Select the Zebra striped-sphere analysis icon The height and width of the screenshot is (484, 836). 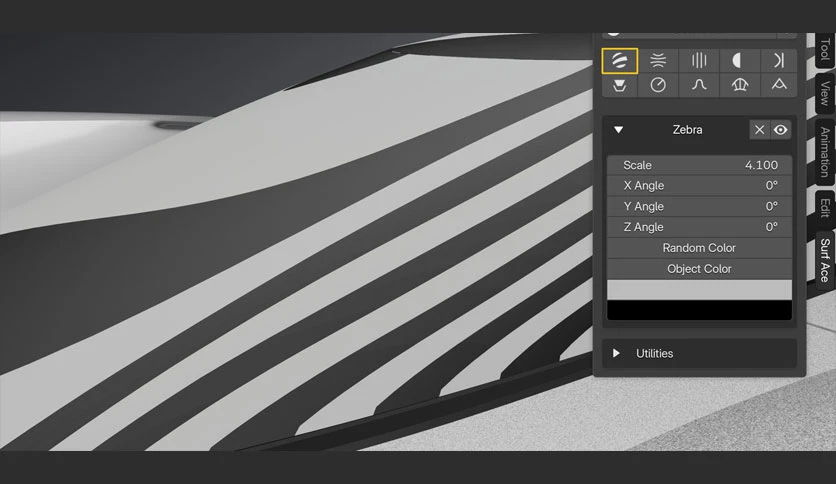[x=620, y=61]
